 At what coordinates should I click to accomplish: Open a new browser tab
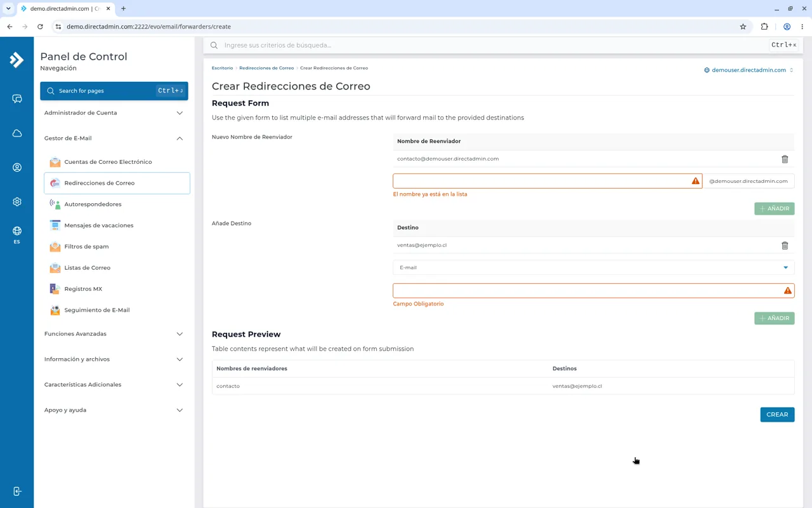click(x=123, y=9)
